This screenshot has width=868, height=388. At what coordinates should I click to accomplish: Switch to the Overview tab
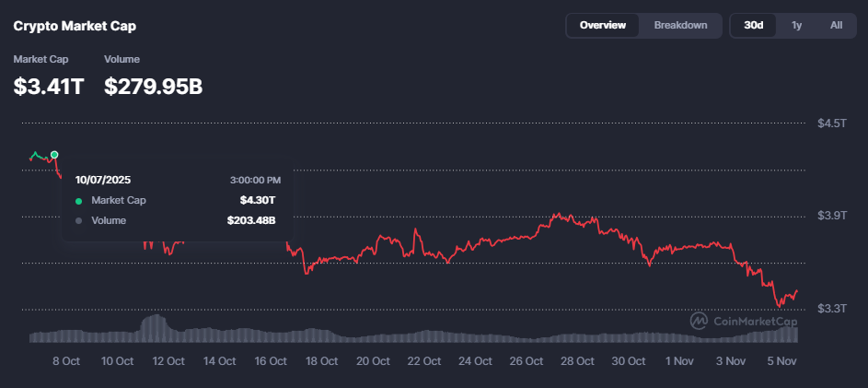pos(603,26)
